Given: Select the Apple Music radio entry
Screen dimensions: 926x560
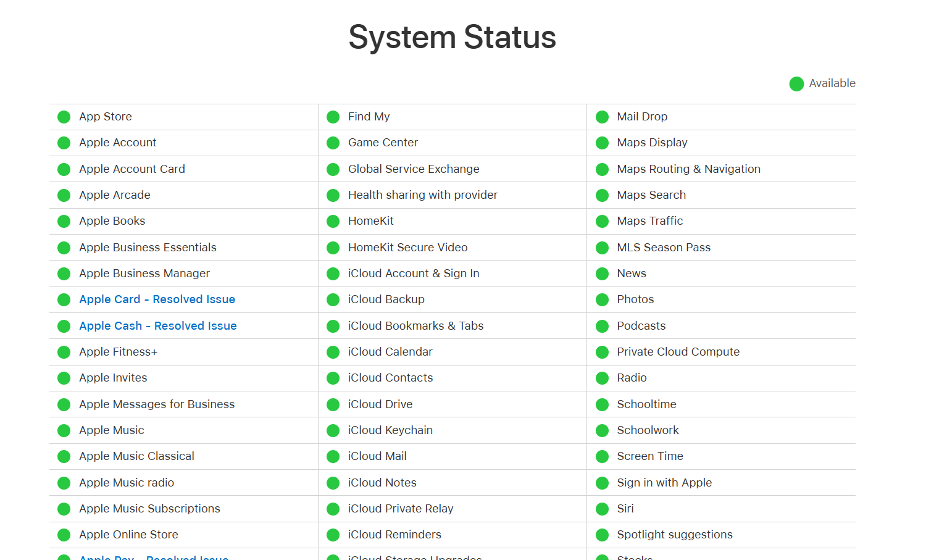Looking at the screenshot, I should pos(127,483).
